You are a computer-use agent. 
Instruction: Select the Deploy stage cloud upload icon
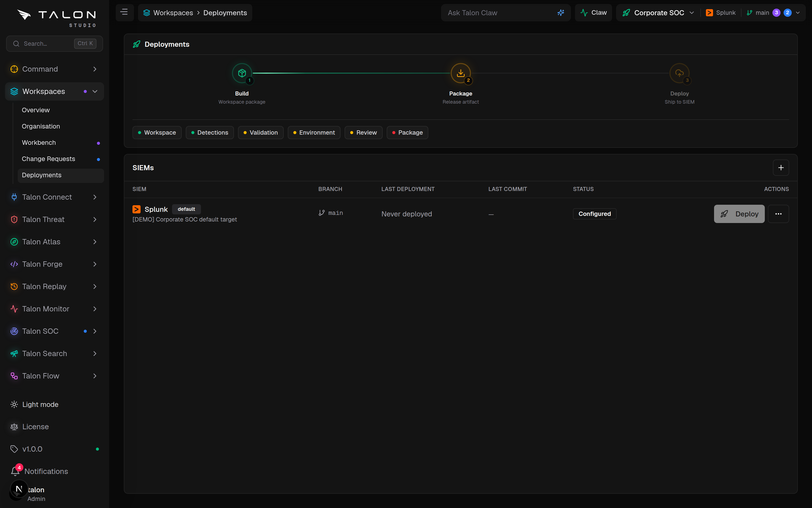pos(679,73)
